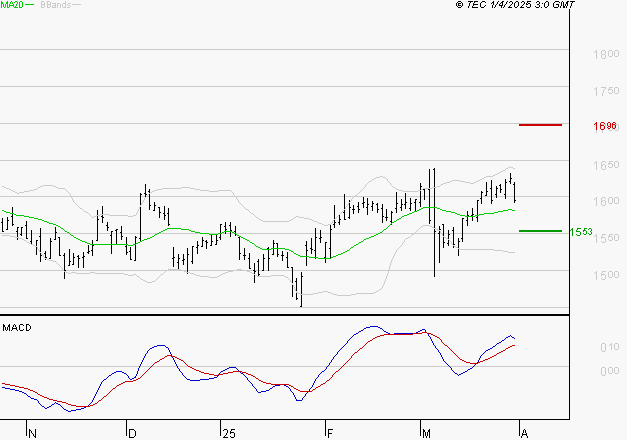Click the 1750 price axis label
Viewport: 627px width, 440px height.
pyautogui.click(x=606, y=91)
